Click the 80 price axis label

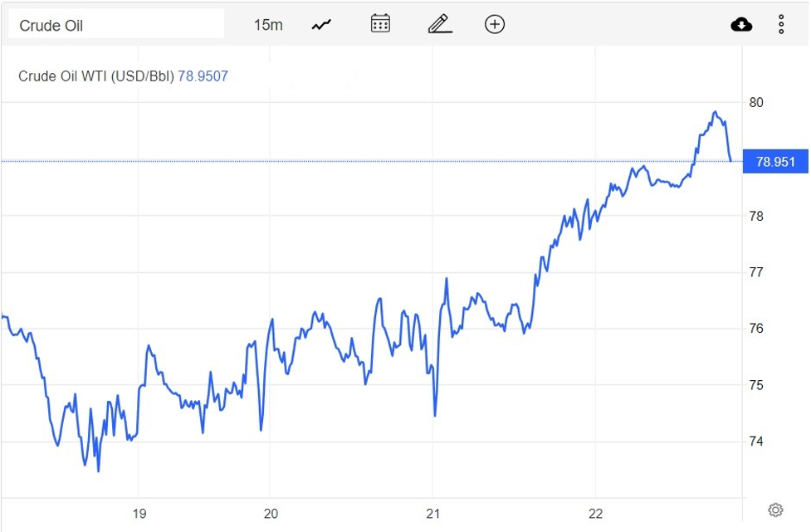coord(756,103)
